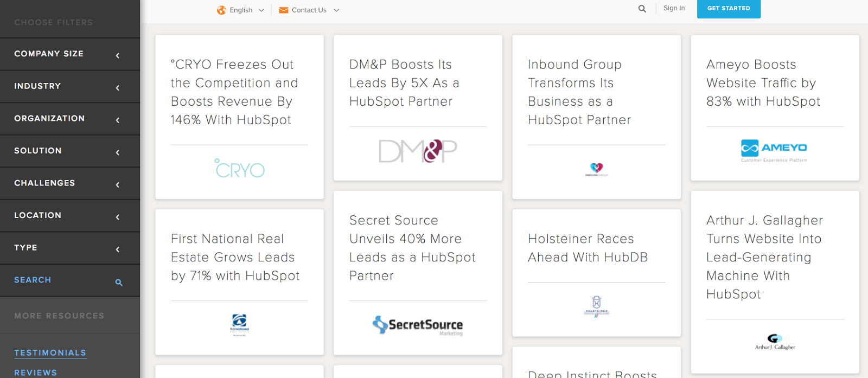Select the Challenges filter label
The image size is (868, 378).
pyautogui.click(x=44, y=183)
